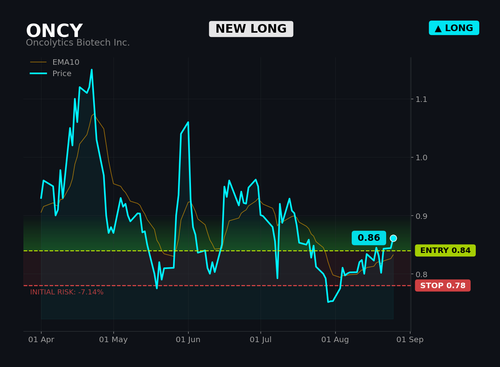500x367 pixels.
Task: Click the cyan Price legend line swatch
Action: [38, 73]
